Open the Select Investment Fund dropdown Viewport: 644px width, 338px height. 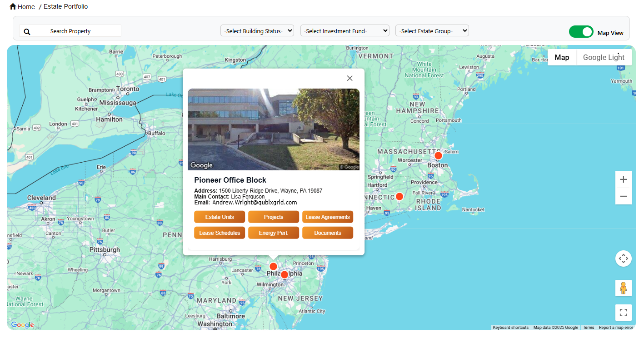tap(344, 30)
